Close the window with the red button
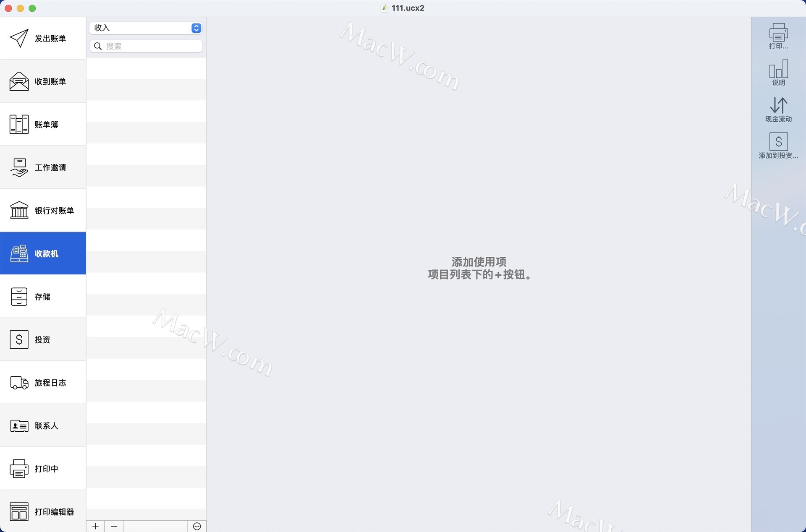Screen dimensions: 806x532 coord(8,8)
